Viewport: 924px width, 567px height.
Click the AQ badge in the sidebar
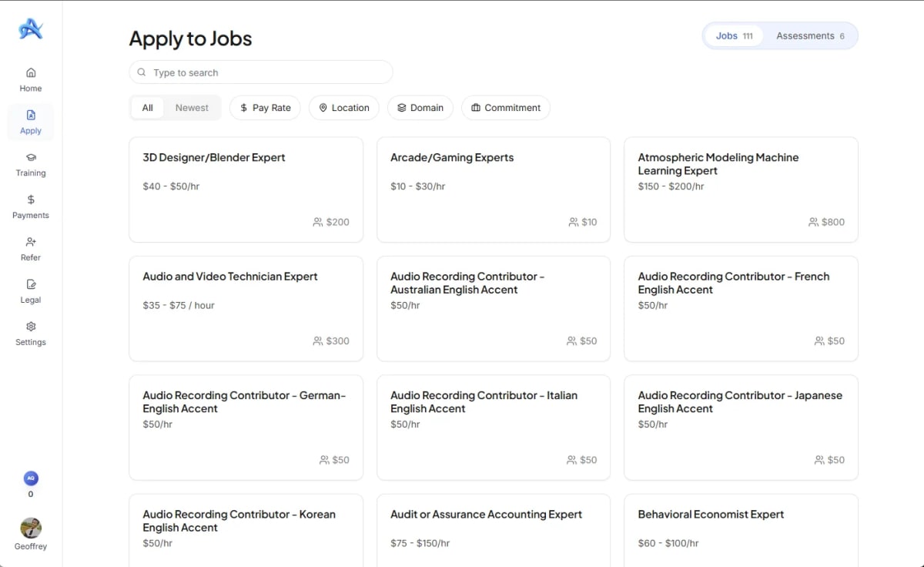coord(31,478)
